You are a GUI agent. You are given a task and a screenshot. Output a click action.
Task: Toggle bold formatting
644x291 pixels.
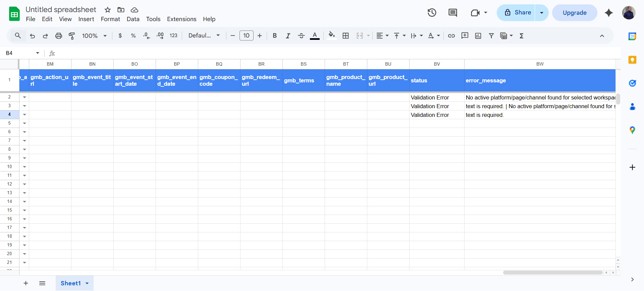pos(275,36)
